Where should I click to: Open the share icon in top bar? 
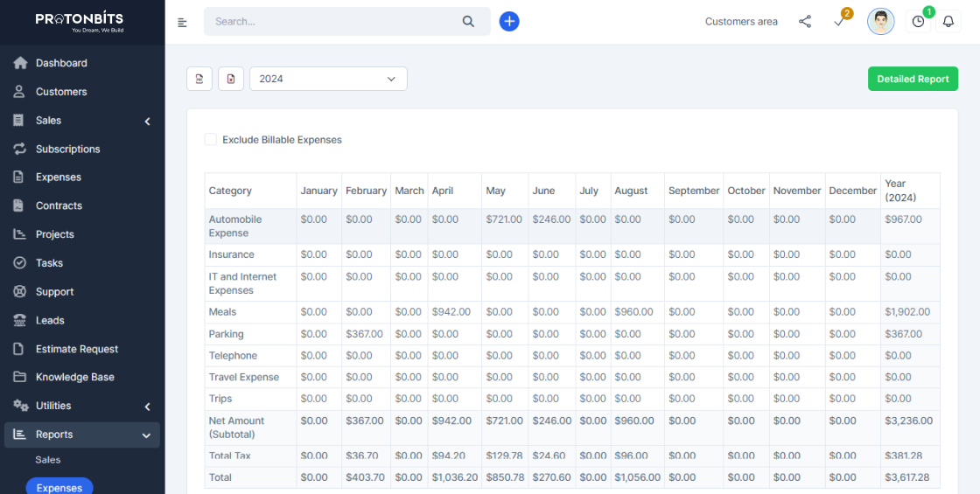click(805, 22)
